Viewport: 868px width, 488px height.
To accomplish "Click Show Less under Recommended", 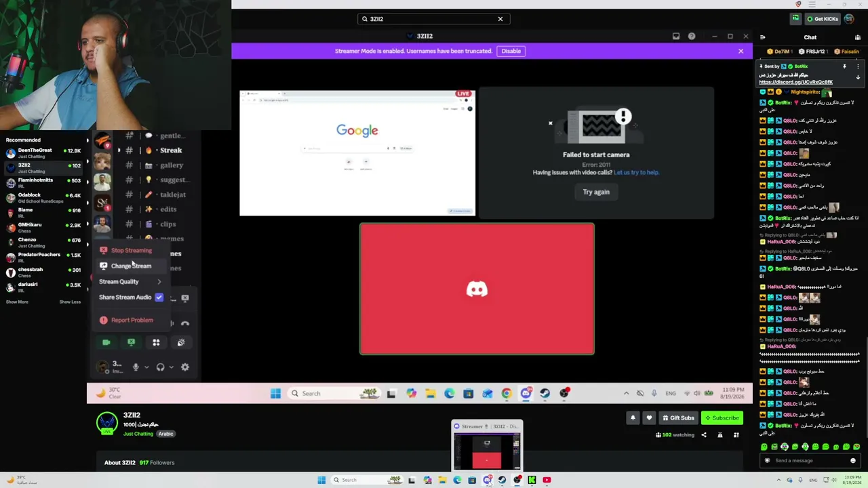I will pos(70,302).
